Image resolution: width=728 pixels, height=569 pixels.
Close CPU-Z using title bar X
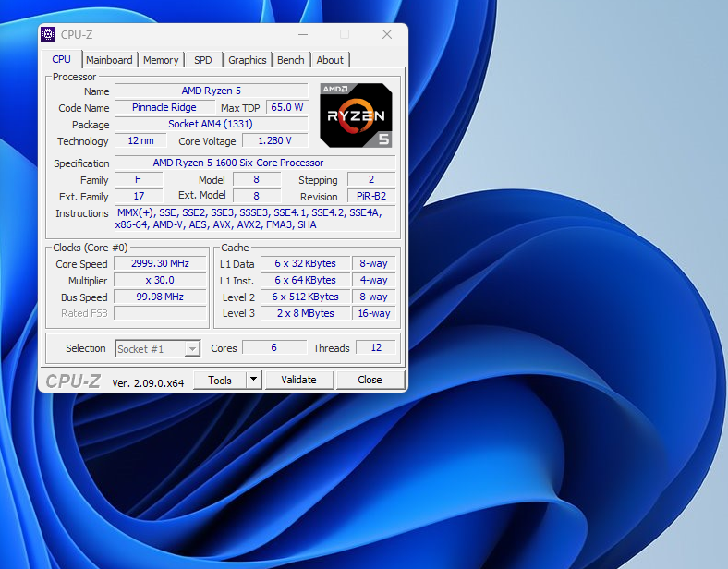[386, 34]
